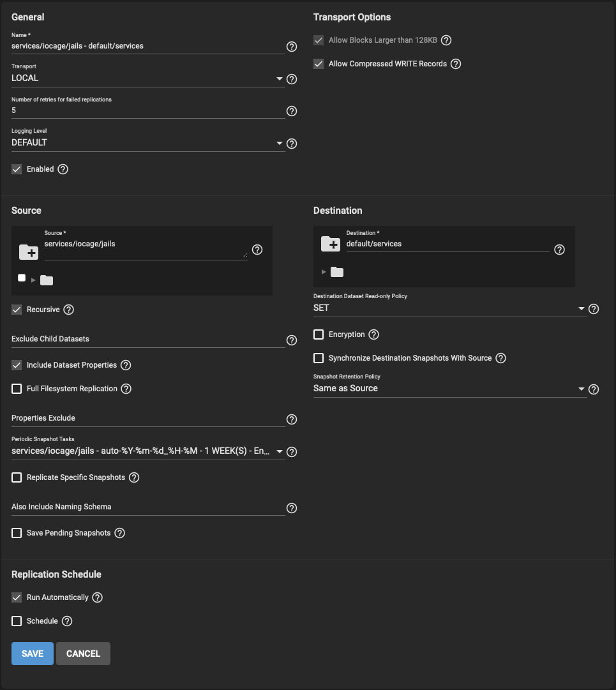Expand the destination folder tree arrow
This screenshot has height=690, width=616.
point(324,272)
